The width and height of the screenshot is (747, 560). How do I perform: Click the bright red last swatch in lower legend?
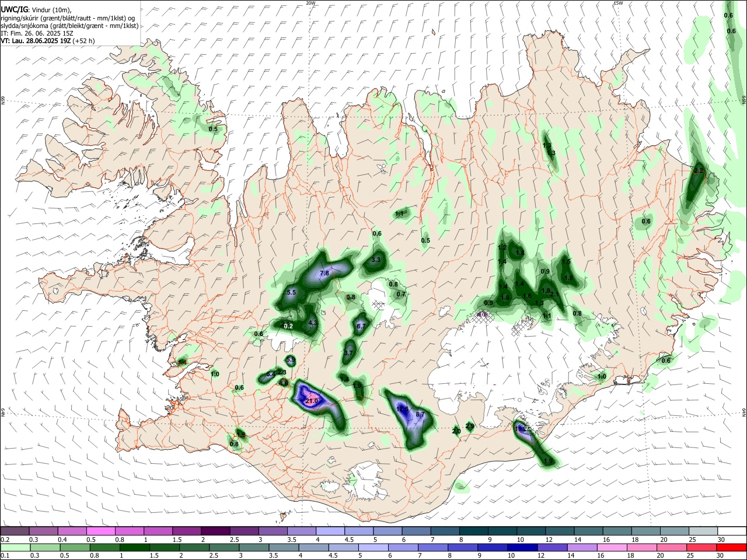[731, 548]
